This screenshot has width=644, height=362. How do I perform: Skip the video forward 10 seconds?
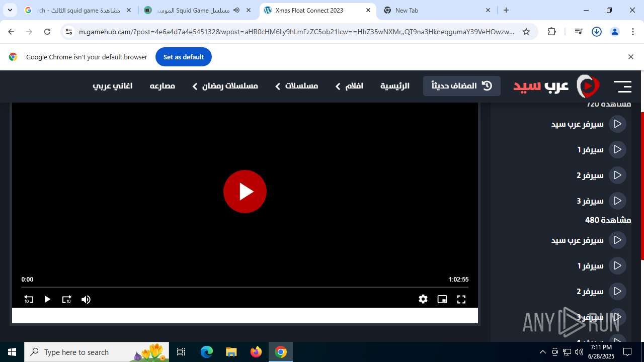[66, 299]
